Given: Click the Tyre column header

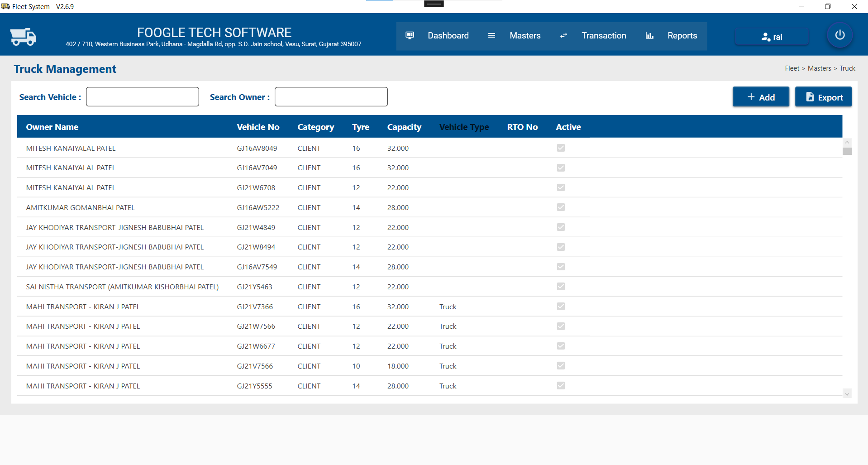Looking at the screenshot, I should 361,127.
